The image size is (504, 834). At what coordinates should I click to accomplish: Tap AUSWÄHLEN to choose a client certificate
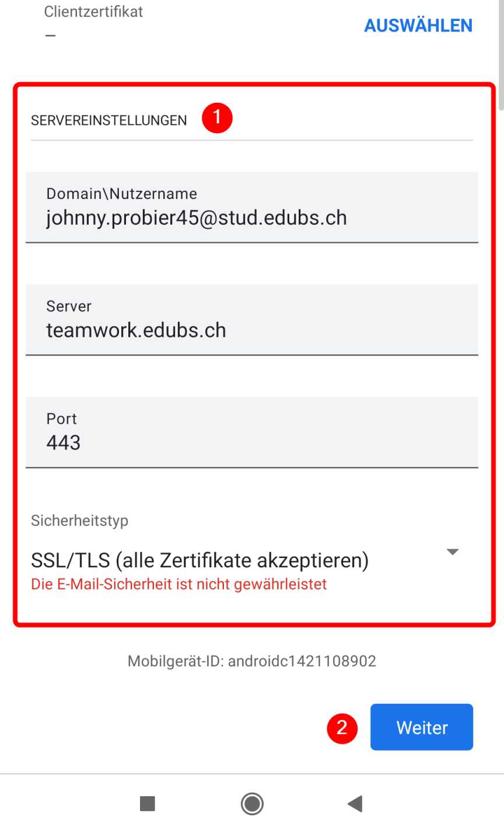click(x=418, y=26)
